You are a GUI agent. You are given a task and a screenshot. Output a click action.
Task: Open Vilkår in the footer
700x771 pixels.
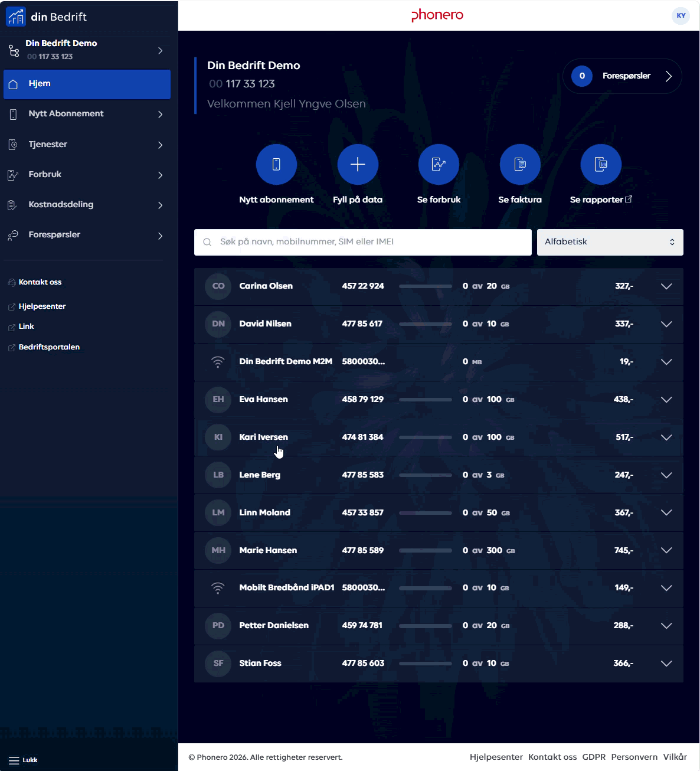tap(675, 757)
